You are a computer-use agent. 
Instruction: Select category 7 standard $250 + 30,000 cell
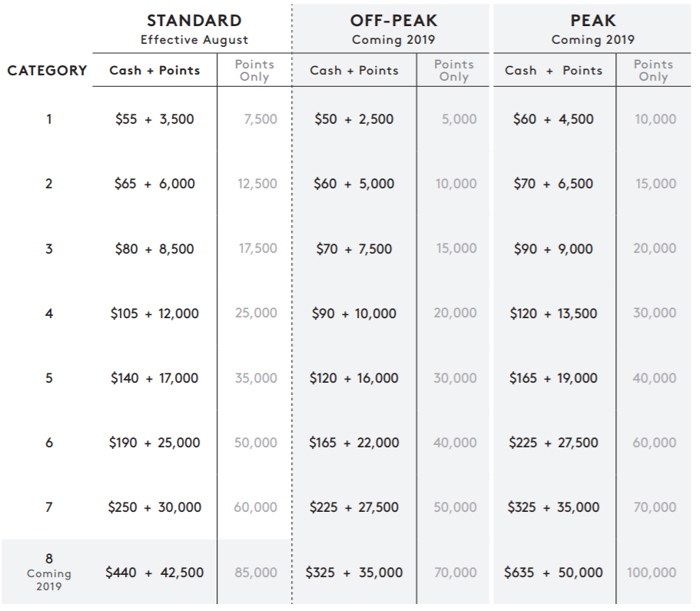point(154,507)
